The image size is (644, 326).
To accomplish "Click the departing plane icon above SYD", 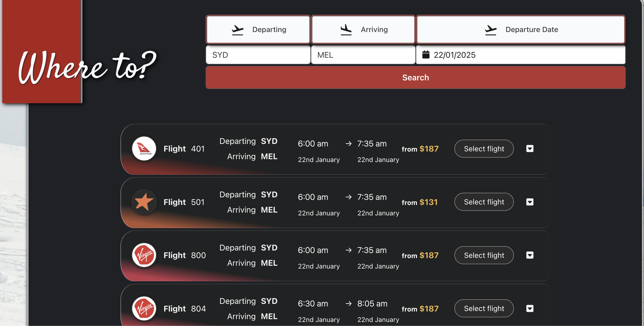I will pos(237,29).
